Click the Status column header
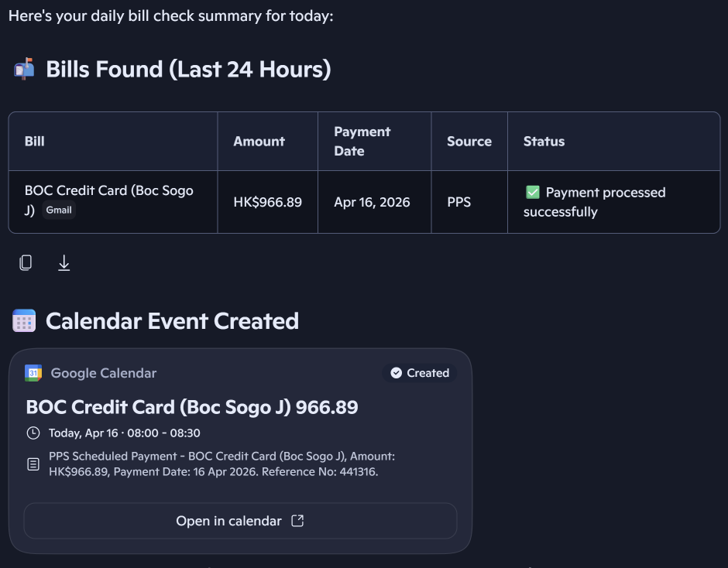The width and height of the screenshot is (728, 568). tap(544, 142)
